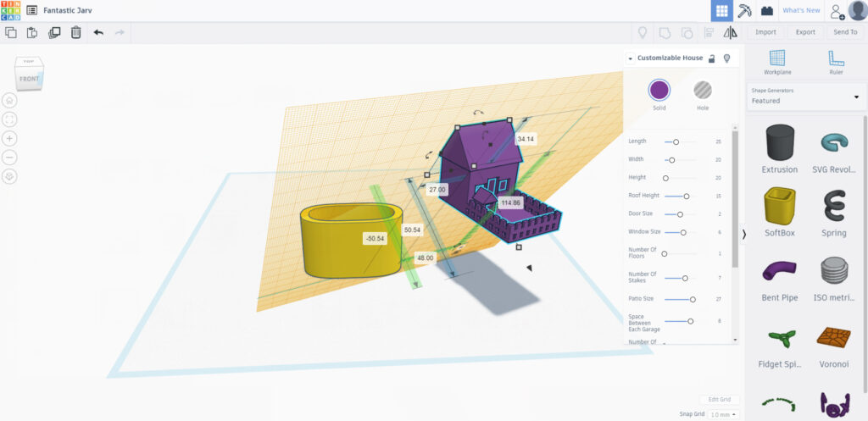This screenshot has width=868, height=421.
Task: Click the Copy icon in toolbar
Action: 10,33
